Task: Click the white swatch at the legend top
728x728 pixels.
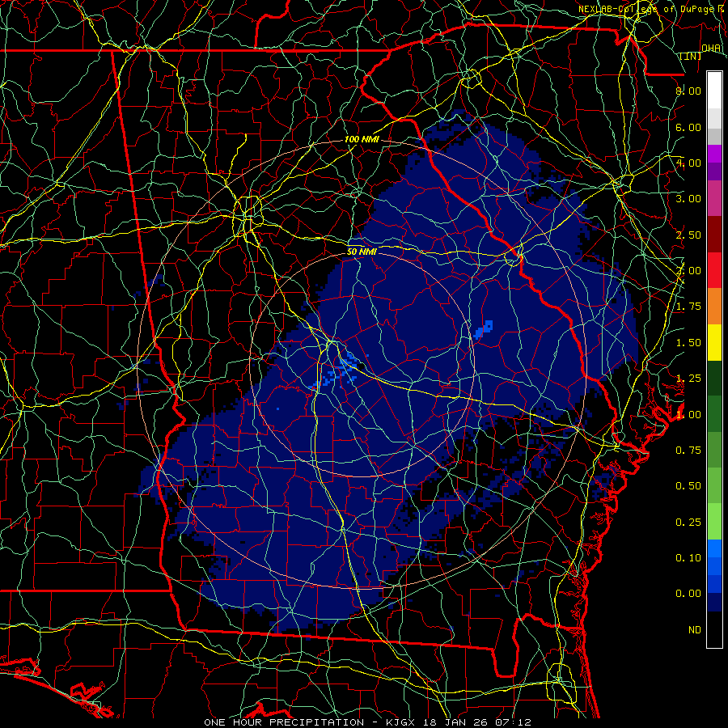Action: [x=714, y=90]
